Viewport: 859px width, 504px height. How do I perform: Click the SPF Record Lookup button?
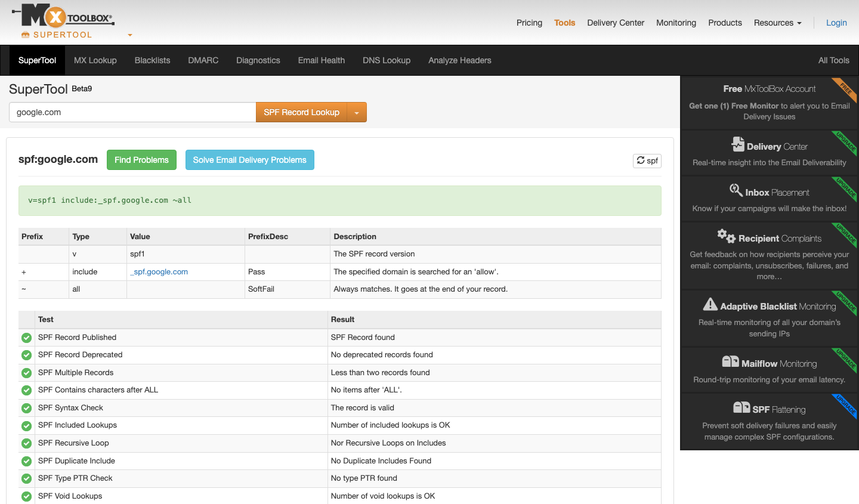click(301, 112)
